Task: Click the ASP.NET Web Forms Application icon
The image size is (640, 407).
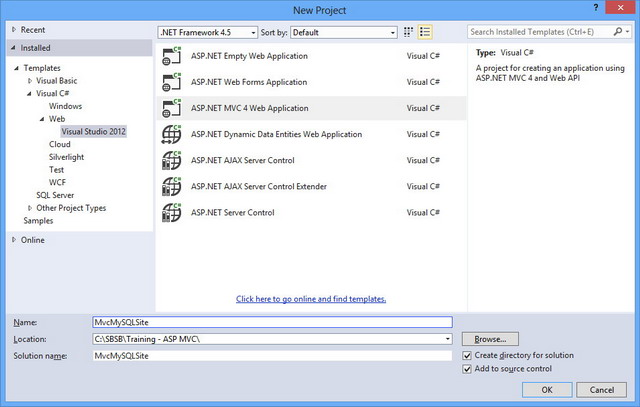Action: (x=171, y=82)
